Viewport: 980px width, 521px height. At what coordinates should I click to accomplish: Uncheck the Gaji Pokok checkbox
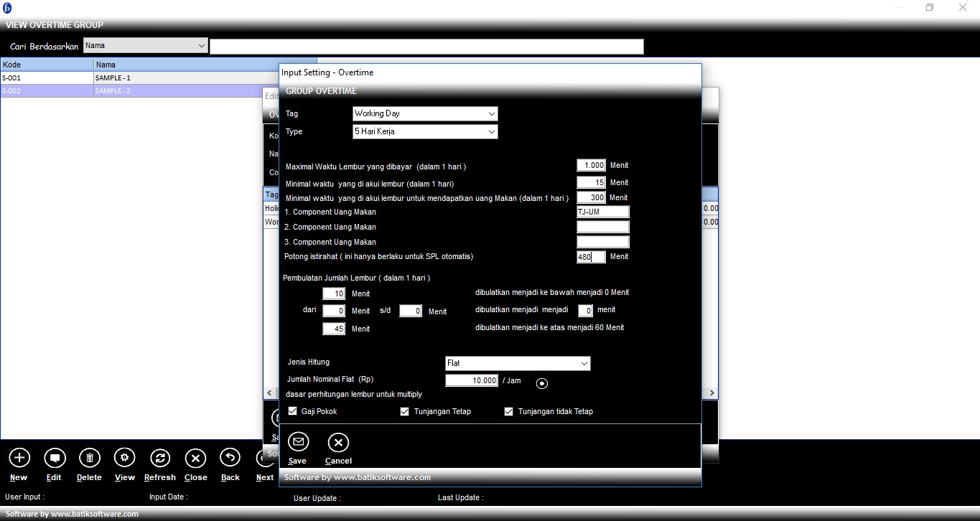click(x=293, y=411)
